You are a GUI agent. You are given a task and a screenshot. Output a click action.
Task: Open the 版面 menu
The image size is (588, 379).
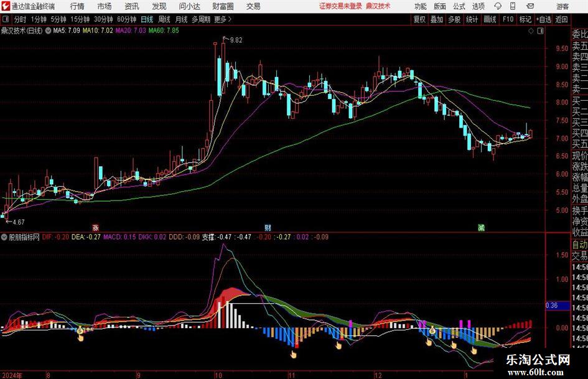pyautogui.click(x=440, y=6)
